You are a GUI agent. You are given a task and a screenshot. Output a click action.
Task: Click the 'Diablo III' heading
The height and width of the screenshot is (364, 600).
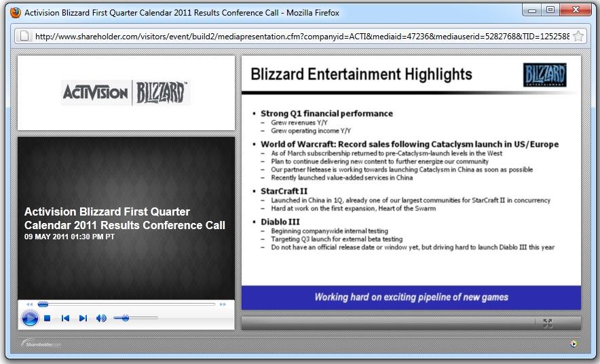(x=280, y=222)
